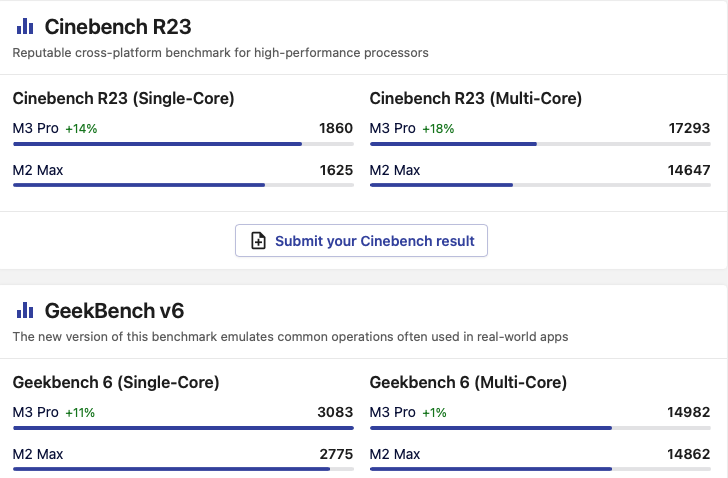
Task: Click the +14% Cinebench single-core badge
Action: pyautogui.click(x=81, y=129)
